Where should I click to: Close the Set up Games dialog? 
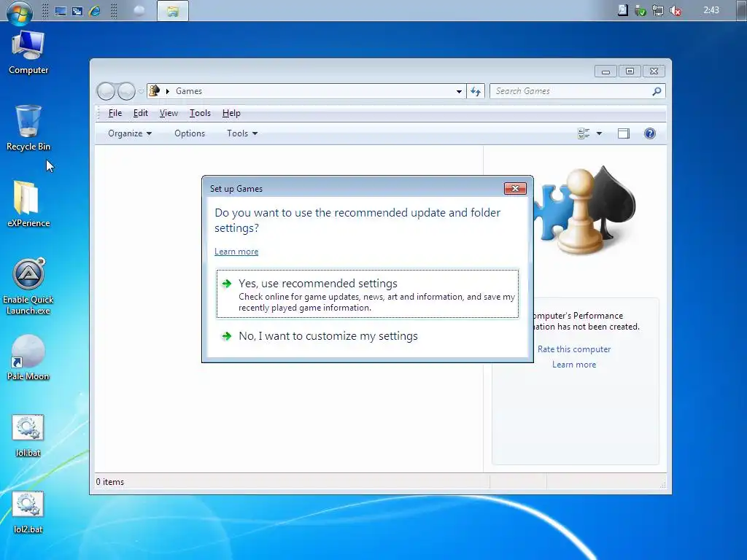coord(515,189)
